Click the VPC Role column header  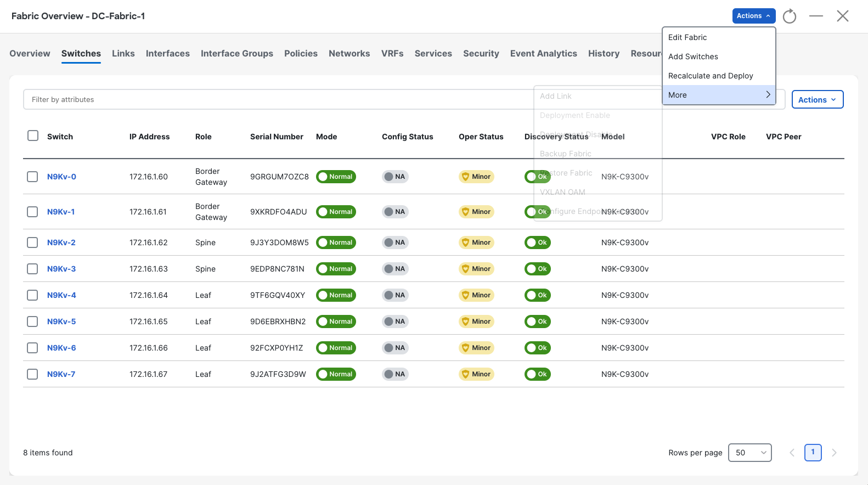(x=728, y=137)
